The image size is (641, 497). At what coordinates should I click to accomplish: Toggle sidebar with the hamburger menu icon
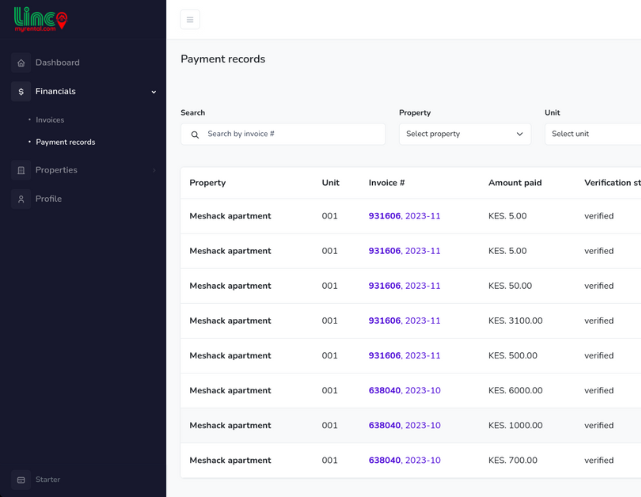pyautogui.click(x=190, y=20)
